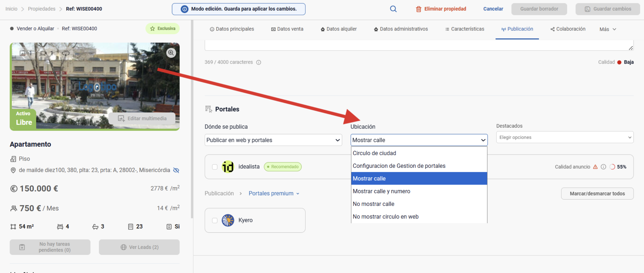
Task: Collapse the Ubicación Mostrar calle dropdown
Action: pos(419,140)
